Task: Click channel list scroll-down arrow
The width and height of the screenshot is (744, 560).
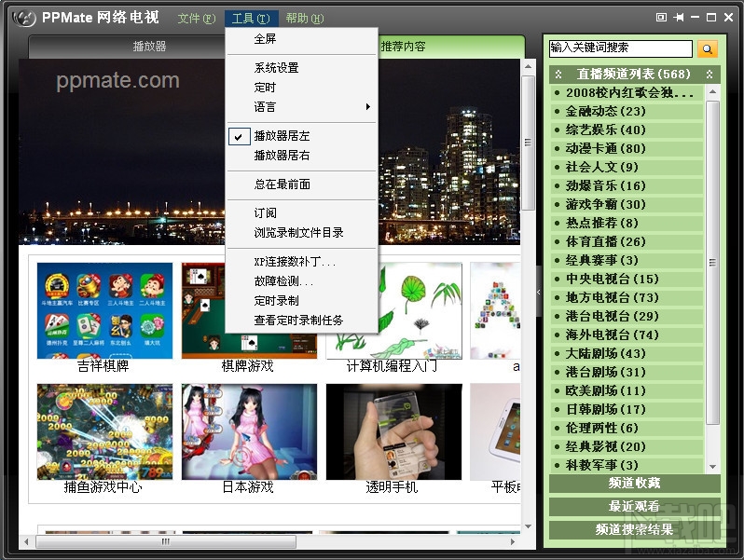Action: coord(712,467)
